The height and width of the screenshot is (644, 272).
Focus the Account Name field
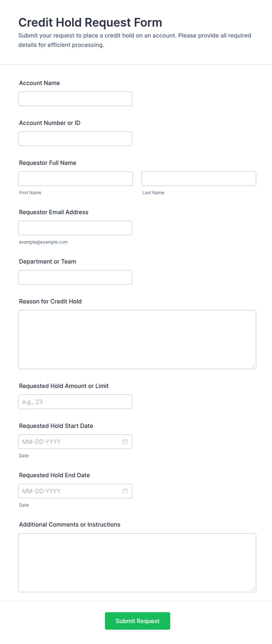click(75, 99)
